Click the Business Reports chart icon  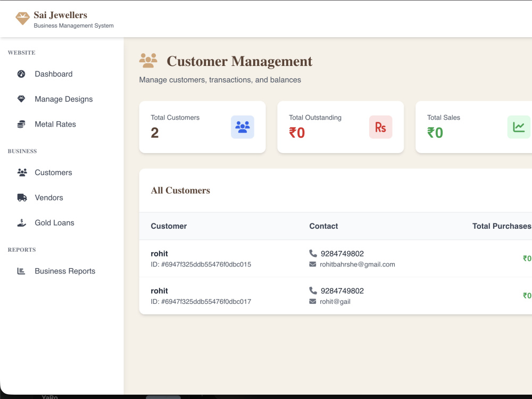21,271
